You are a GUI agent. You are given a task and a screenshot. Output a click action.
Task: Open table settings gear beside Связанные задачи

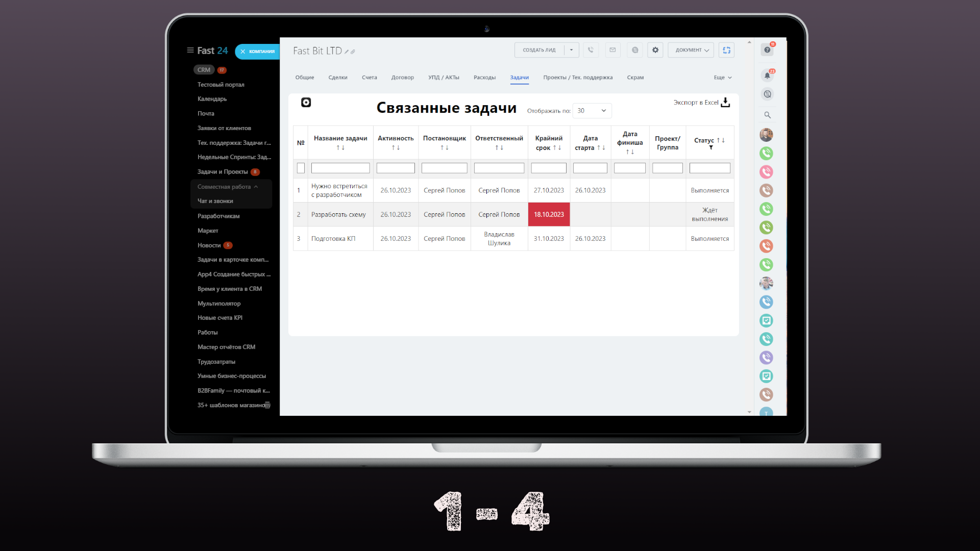pyautogui.click(x=306, y=103)
